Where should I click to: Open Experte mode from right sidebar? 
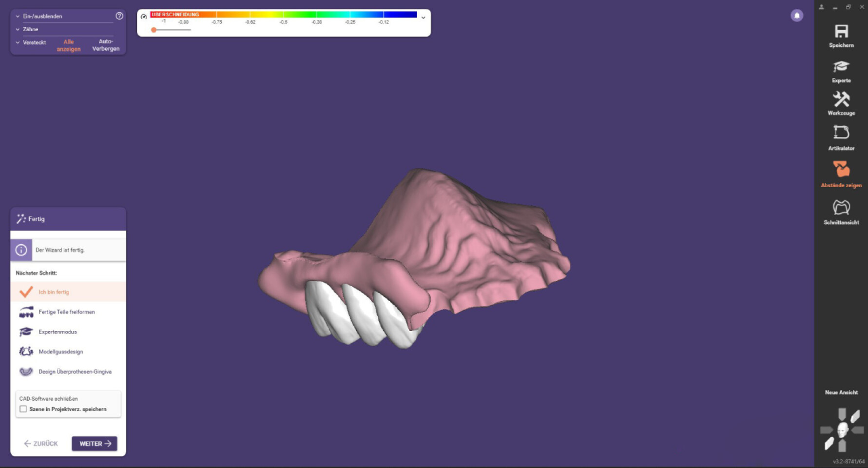(x=841, y=67)
